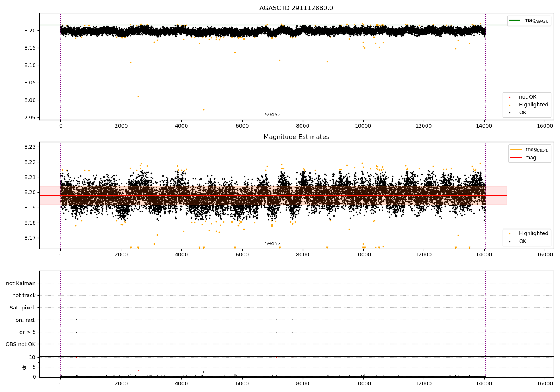Click the 'AGASC ID 291112880.0' plot title
This screenshot has height=392, width=560.
tap(296, 8)
